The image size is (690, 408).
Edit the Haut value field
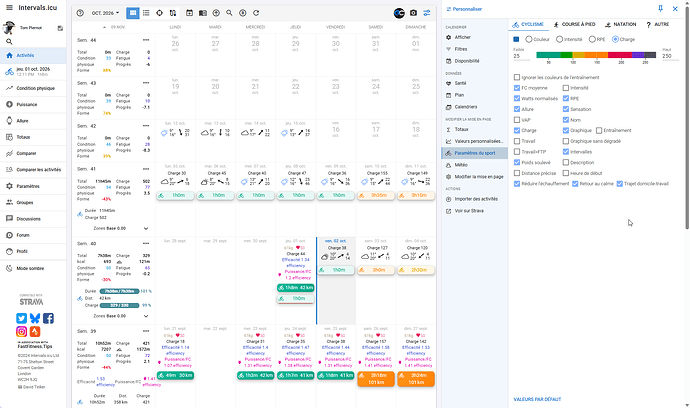click(x=670, y=56)
